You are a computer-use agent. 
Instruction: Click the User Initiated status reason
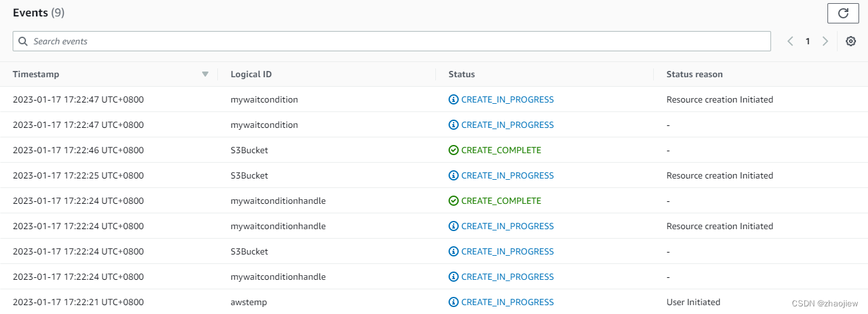(x=693, y=302)
